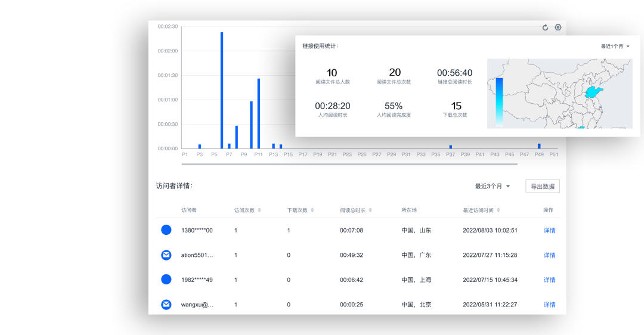The width and height of the screenshot is (644, 335).
Task: Click visitor name 1380*****00
Action: click(x=197, y=230)
